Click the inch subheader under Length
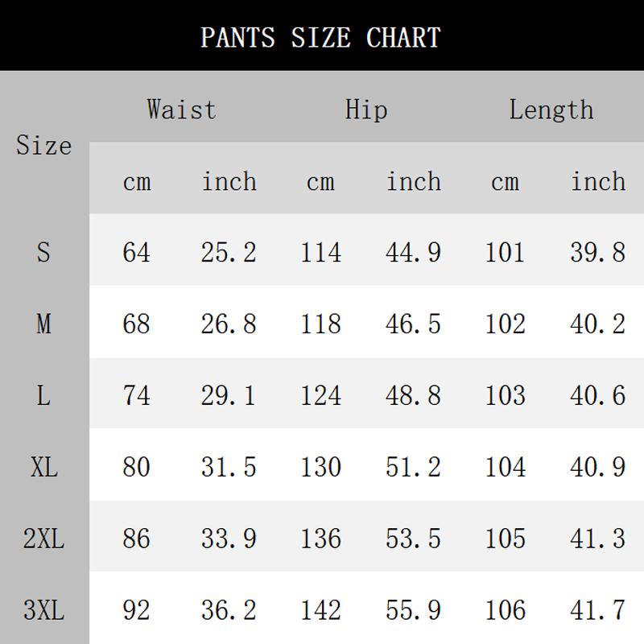The height and width of the screenshot is (644, 644). pyautogui.click(x=598, y=182)
